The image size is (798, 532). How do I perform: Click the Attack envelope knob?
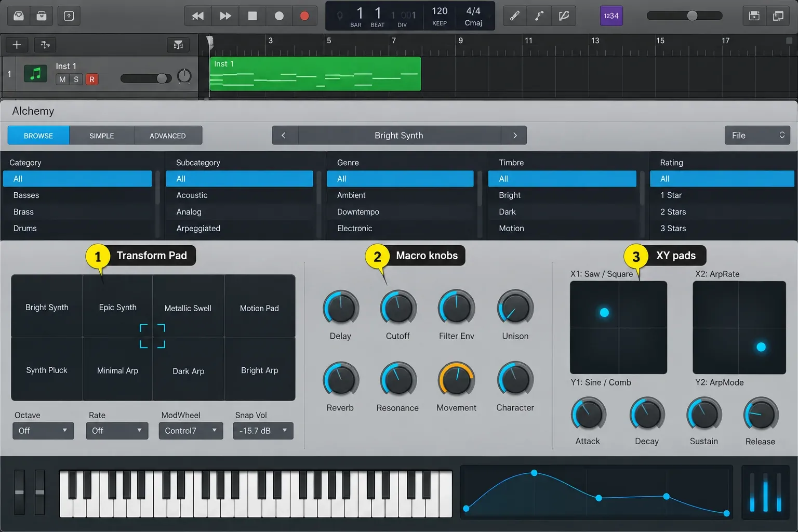[x=589, y=414]
